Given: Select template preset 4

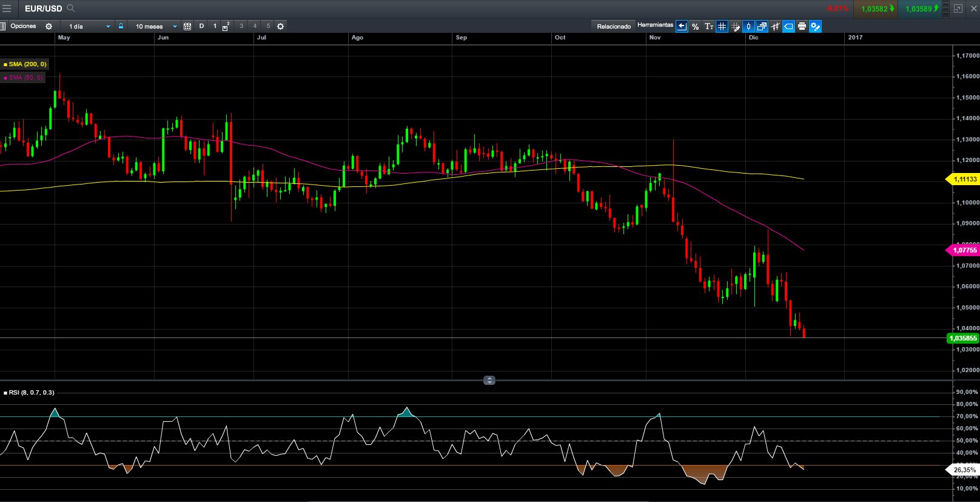Looking at the screenshot, I should pyautogui.click(x=255, y=26).
